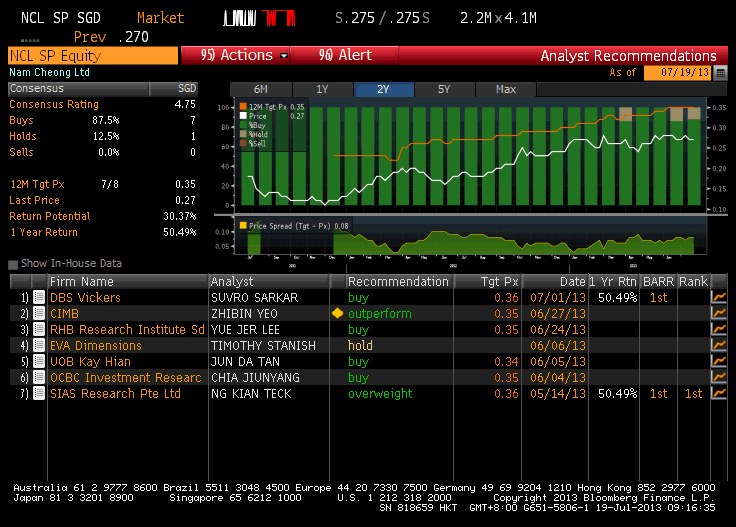
Task: Show the chart icon for SIAS Research row
Action: tap(719, 393)
